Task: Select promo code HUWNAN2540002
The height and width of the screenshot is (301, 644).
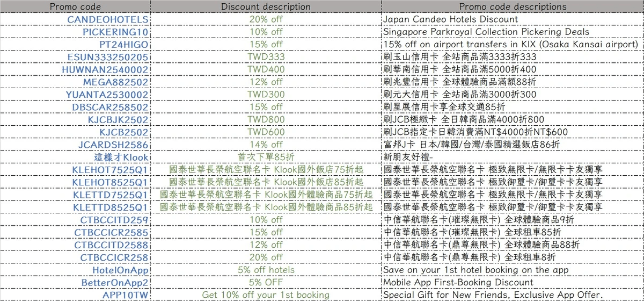Action: click(x=105, y=69)
